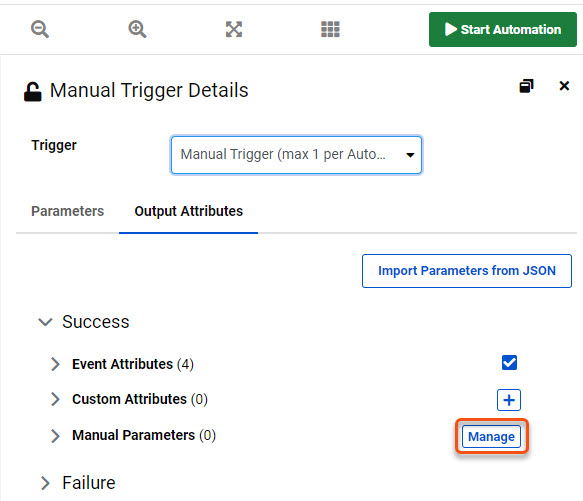
Task: Expand the Manual Parameters group
Action: coord(55,436)
